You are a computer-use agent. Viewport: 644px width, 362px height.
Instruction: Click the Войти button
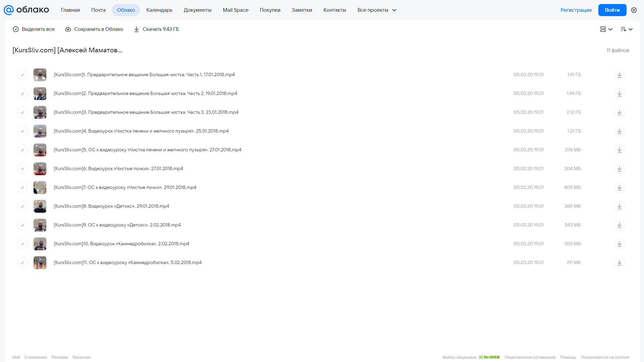(x=612, y=10)
